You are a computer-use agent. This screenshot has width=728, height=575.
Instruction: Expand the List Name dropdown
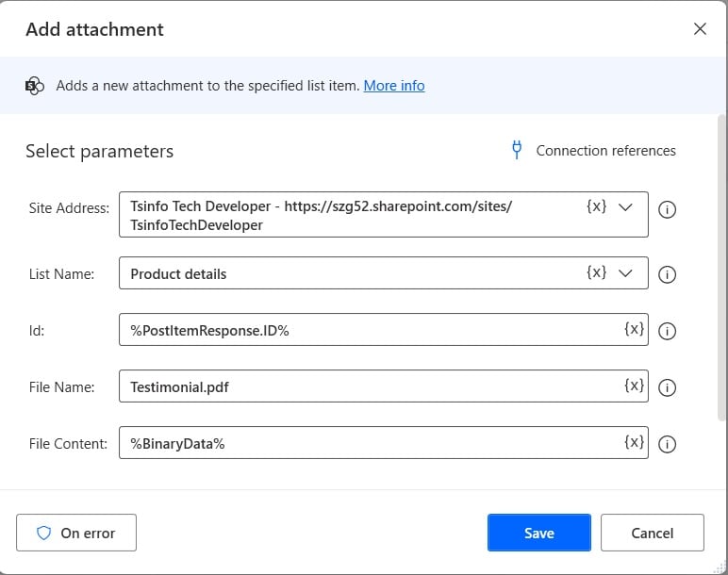(x=625, y=272)
